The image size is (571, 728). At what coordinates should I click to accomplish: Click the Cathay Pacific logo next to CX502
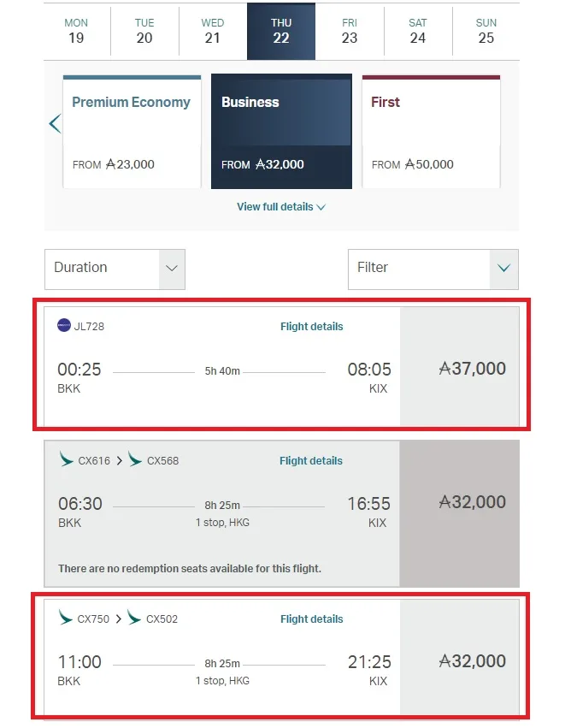134,618
